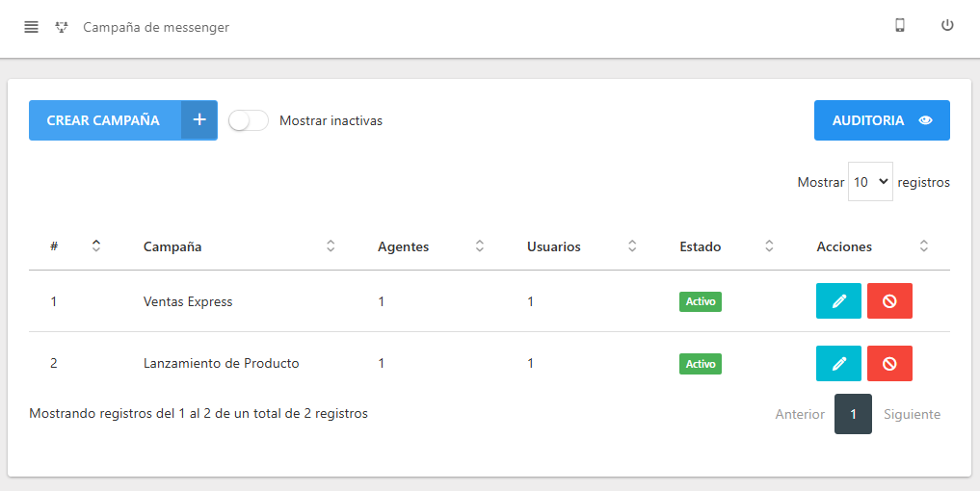The height and width of the screenshot is (491, 980).
Task: Go to pagination page 1
Action: [853, 414]
